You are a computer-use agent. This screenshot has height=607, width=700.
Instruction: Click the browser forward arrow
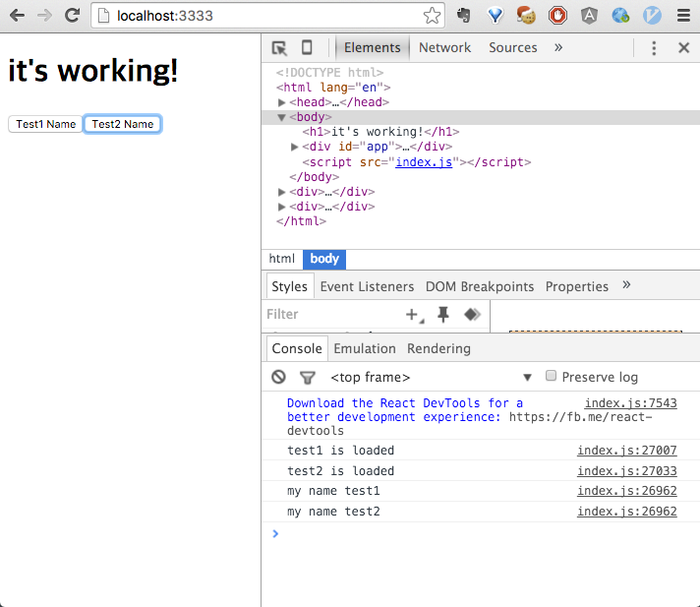pyautogui.click(x=44, y=16)
